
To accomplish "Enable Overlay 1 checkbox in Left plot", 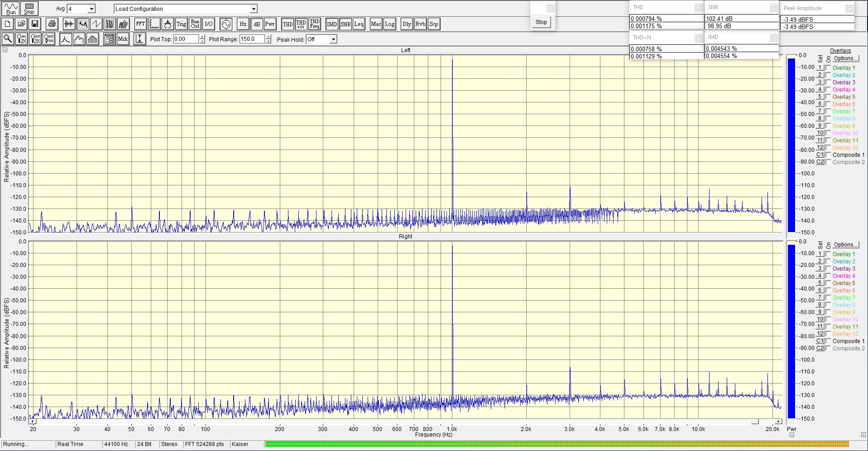I will tap(828, 68).
